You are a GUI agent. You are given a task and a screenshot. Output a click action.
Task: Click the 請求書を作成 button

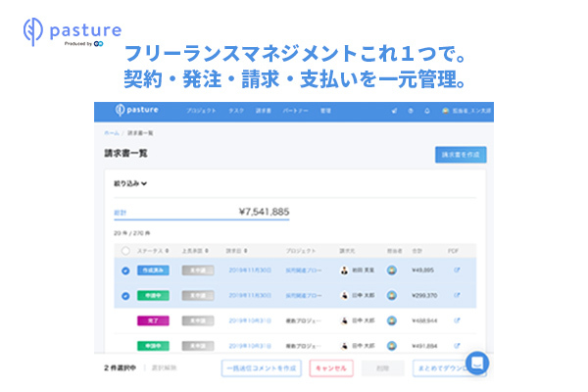point(461,155)
